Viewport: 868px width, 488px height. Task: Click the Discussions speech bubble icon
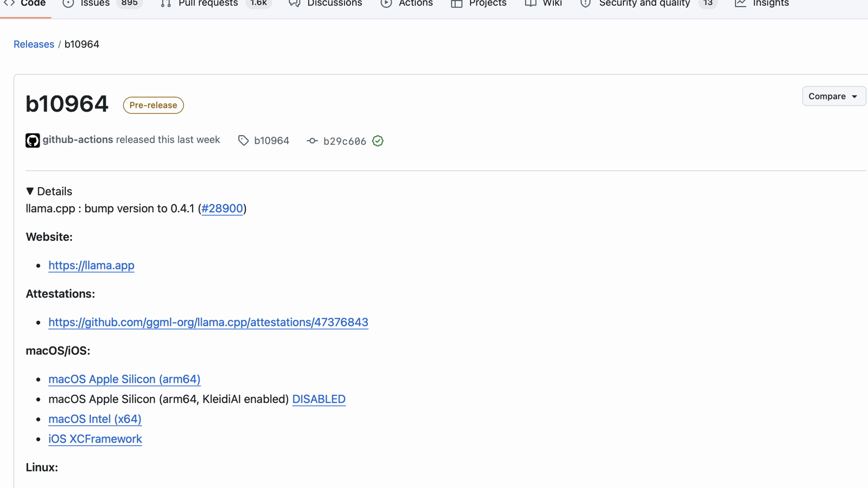click(x=295, y=3)
